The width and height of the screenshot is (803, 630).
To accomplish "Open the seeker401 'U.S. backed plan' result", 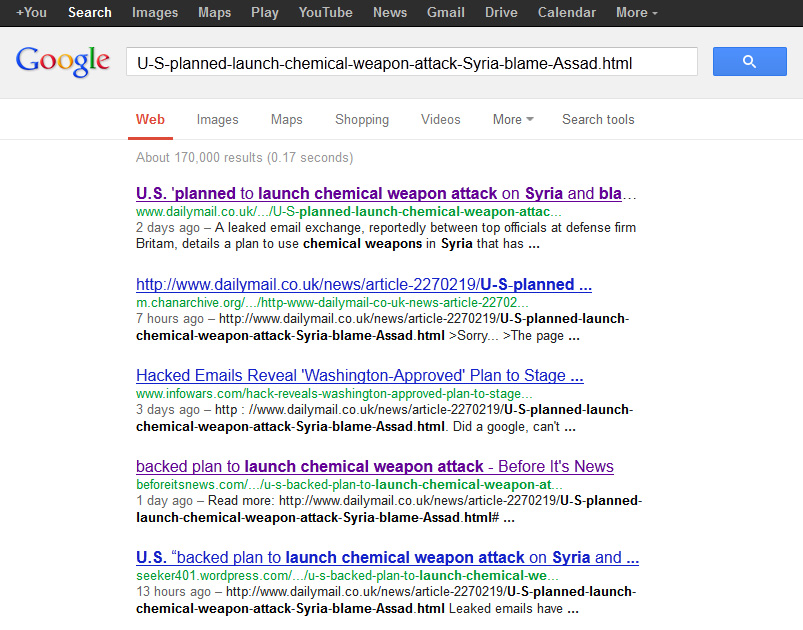I will 387,557.
